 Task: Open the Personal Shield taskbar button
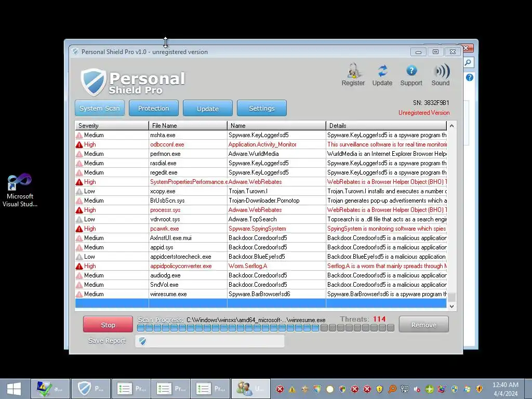click(91, 389)
